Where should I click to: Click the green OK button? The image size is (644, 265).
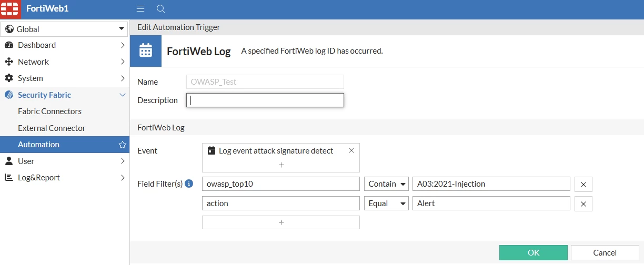pos(534,252)
